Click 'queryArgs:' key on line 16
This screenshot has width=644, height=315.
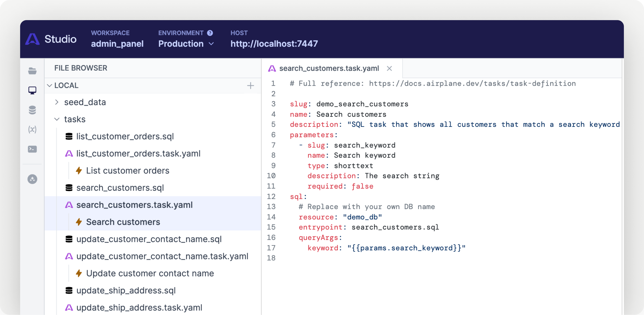coord(320,238)
